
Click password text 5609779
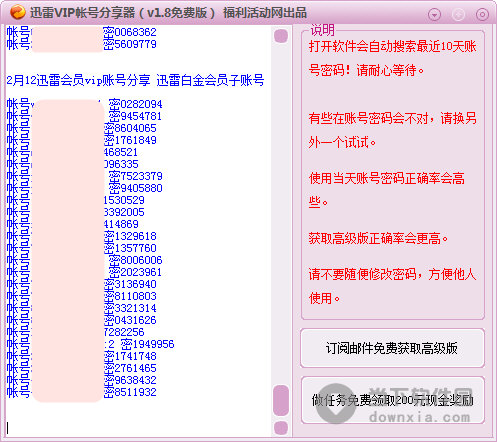(x=135, y=44)
